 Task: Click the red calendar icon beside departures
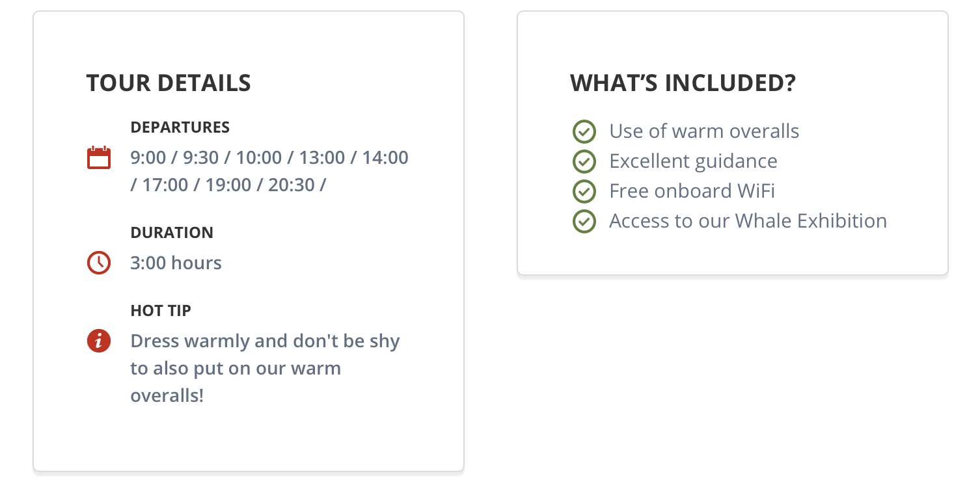99,158
